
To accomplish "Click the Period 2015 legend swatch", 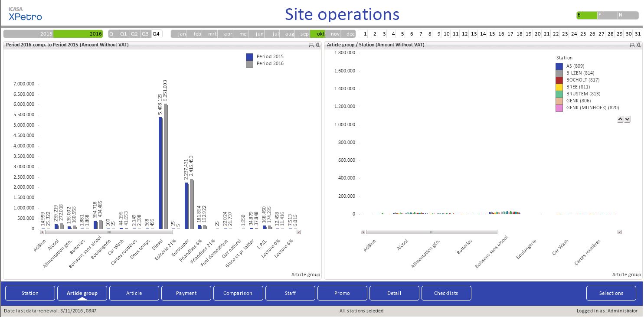I will pos(249,57).
